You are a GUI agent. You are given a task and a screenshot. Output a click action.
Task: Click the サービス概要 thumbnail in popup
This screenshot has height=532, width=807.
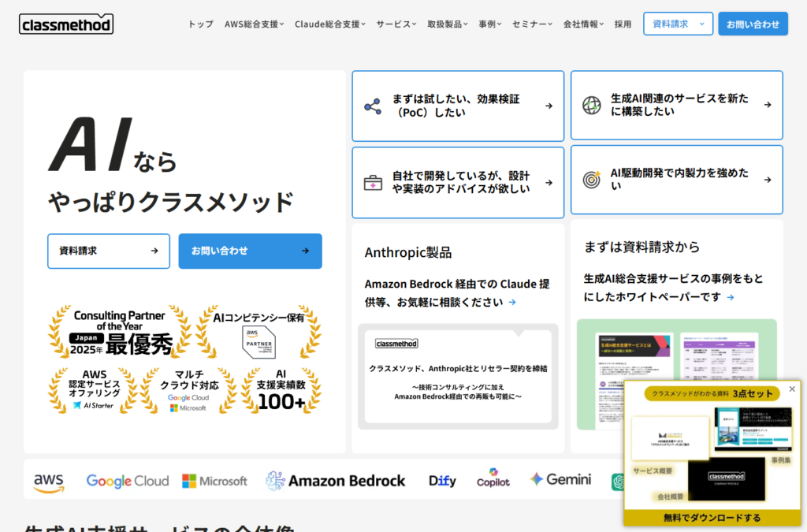tap(670, 438)
